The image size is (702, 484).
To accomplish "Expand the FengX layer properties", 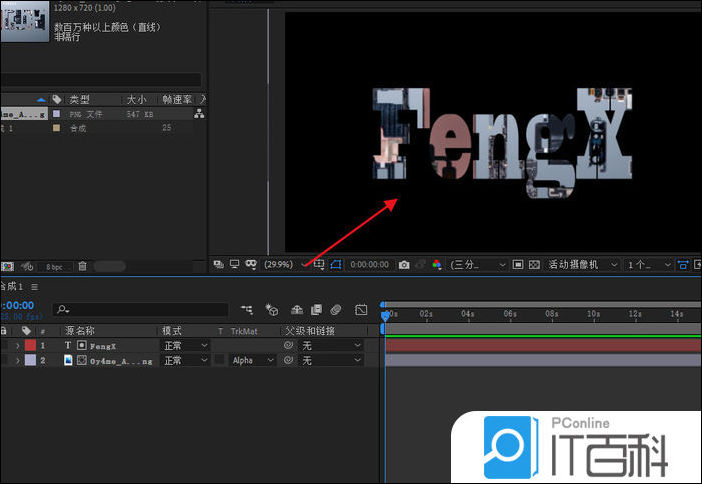I will pos(18,345).
